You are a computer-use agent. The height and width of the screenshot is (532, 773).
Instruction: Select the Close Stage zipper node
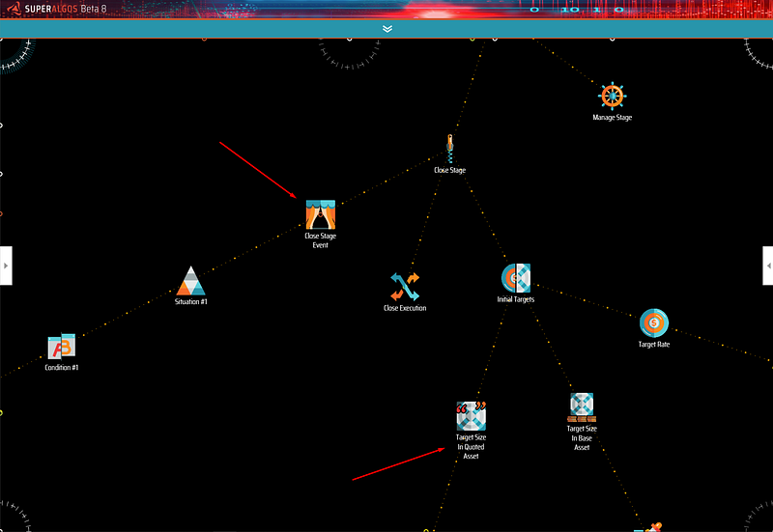449,149
